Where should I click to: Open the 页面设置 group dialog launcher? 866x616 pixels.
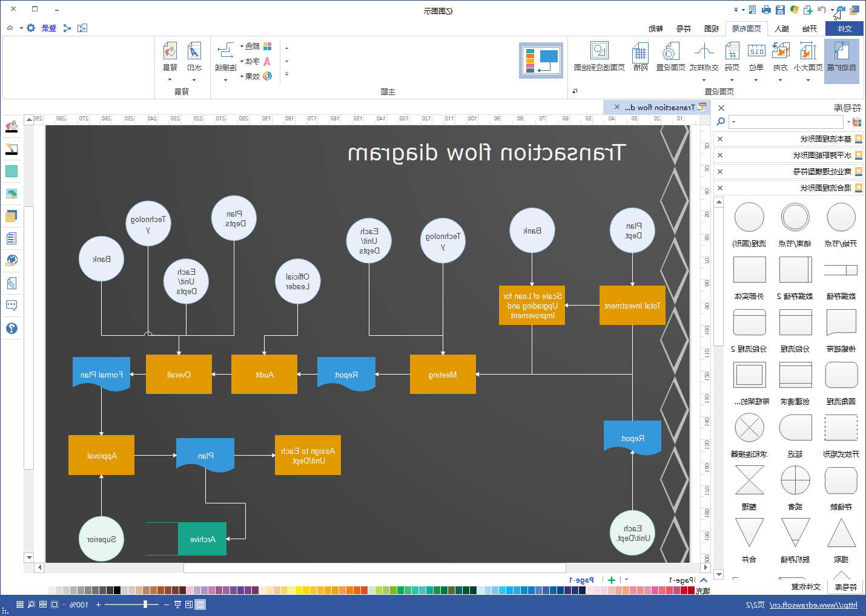coord(575,91)
